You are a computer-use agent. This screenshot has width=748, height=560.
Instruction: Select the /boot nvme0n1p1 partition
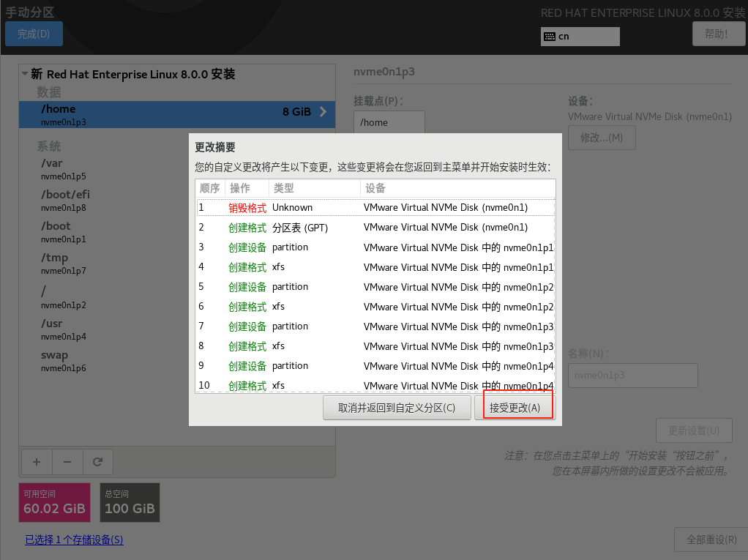pyautogui.click(x=177, y=232)
